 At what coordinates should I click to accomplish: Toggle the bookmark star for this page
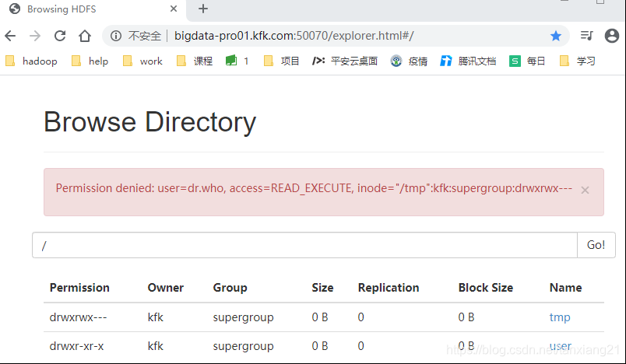[556, 36]
